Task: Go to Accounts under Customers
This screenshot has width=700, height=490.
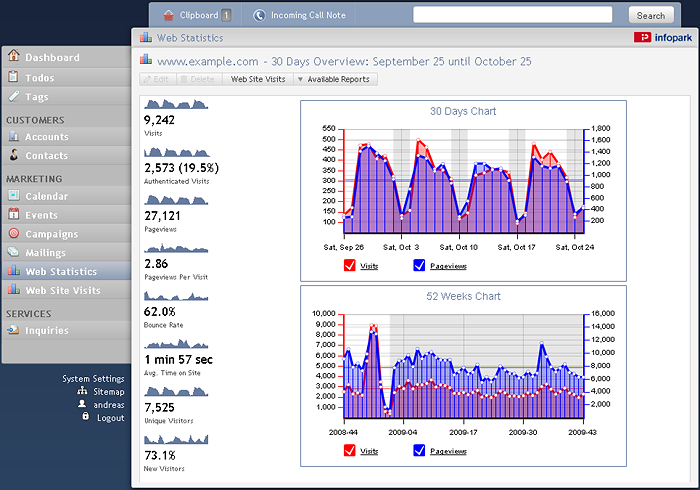Action: [x=66, y=137]
